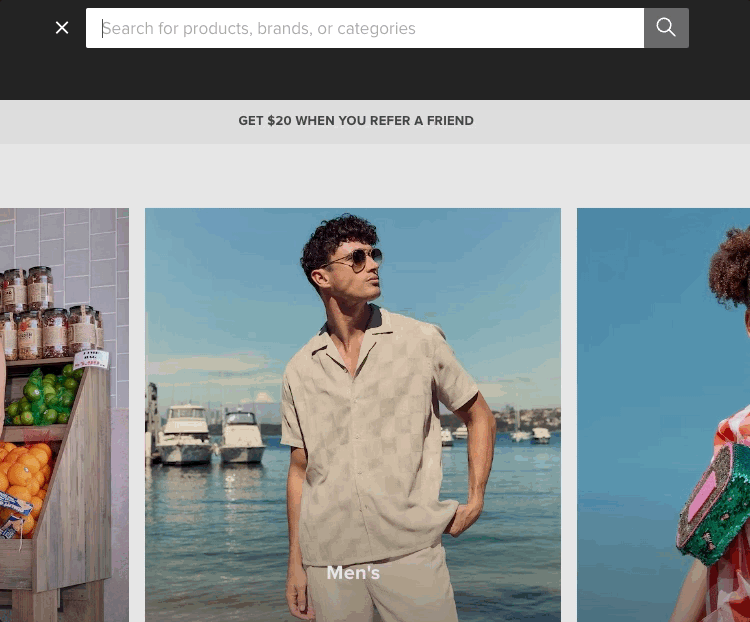Click the magnifying glass search button

[x=666, y=28]
